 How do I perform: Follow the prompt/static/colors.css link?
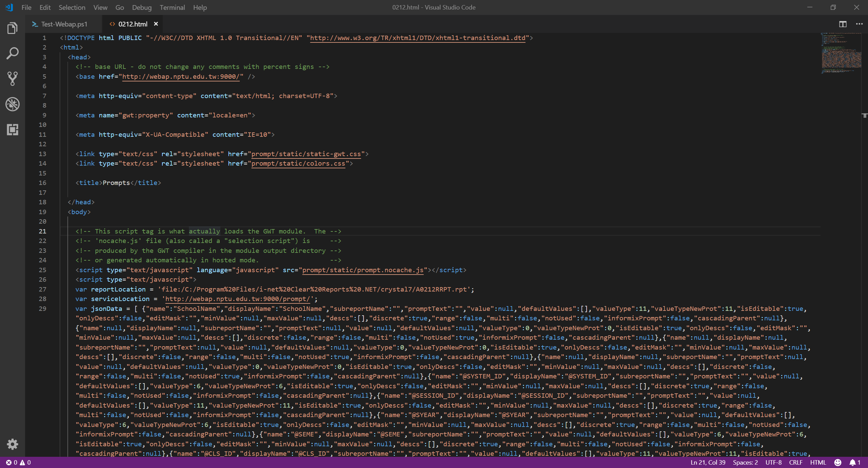[x=298, y=164]
